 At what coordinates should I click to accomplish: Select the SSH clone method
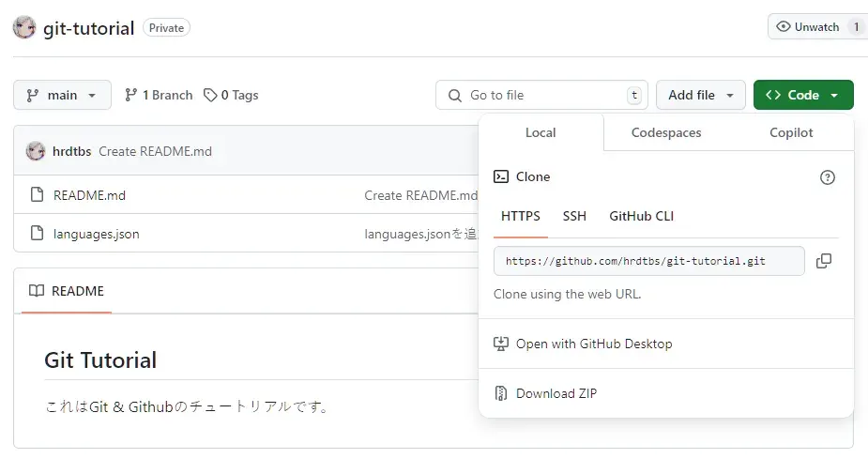coord(574,217)
